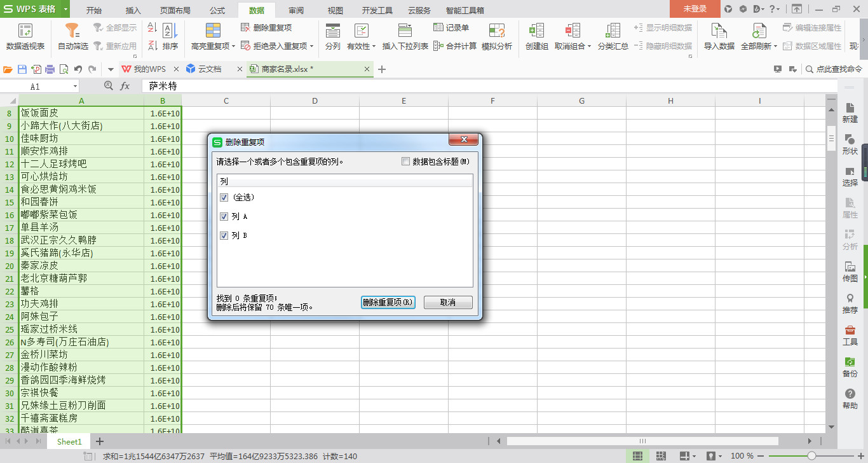Check 数据包含标题 checkbox in dialog
The width and height of the screenshot is (868, 463).
pyautogui.click(x=406, y=162)
